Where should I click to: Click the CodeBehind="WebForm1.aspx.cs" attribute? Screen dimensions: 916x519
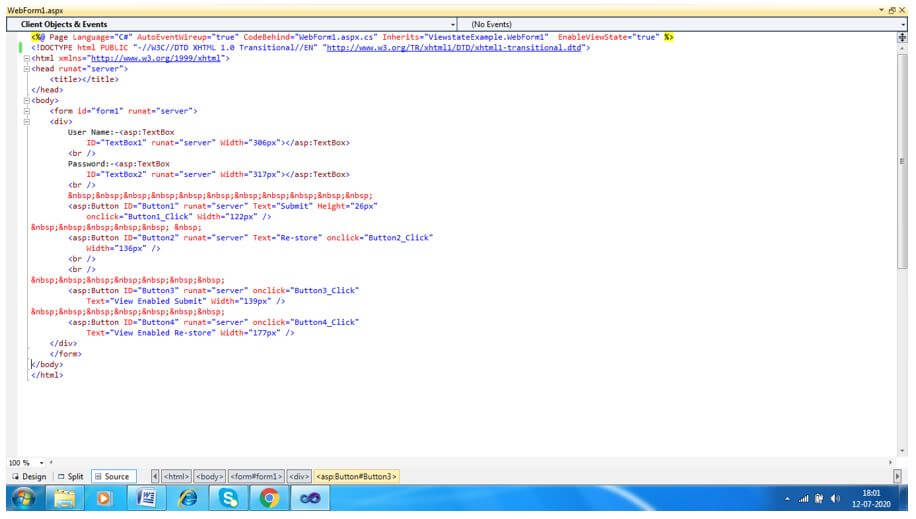[x=311, y=37]
